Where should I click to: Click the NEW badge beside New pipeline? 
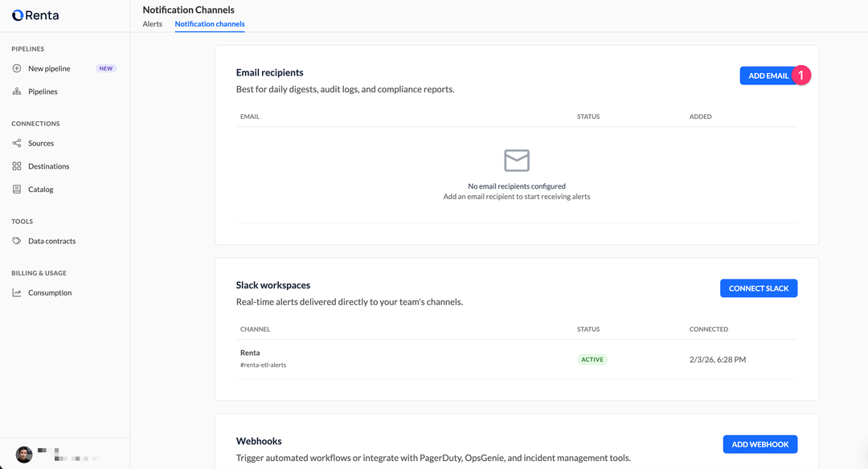point(106,68)
